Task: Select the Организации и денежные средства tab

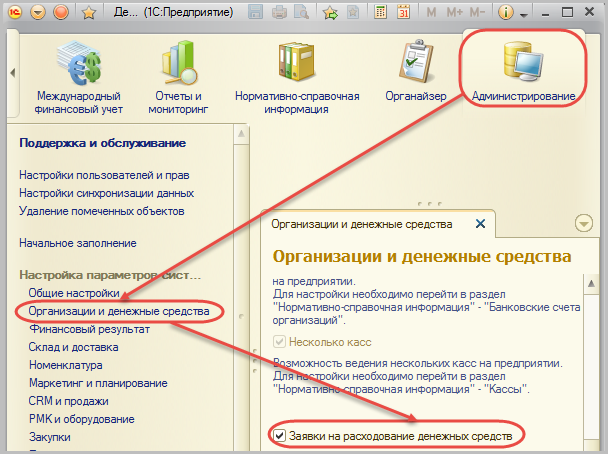Action: tap(362, 224)
